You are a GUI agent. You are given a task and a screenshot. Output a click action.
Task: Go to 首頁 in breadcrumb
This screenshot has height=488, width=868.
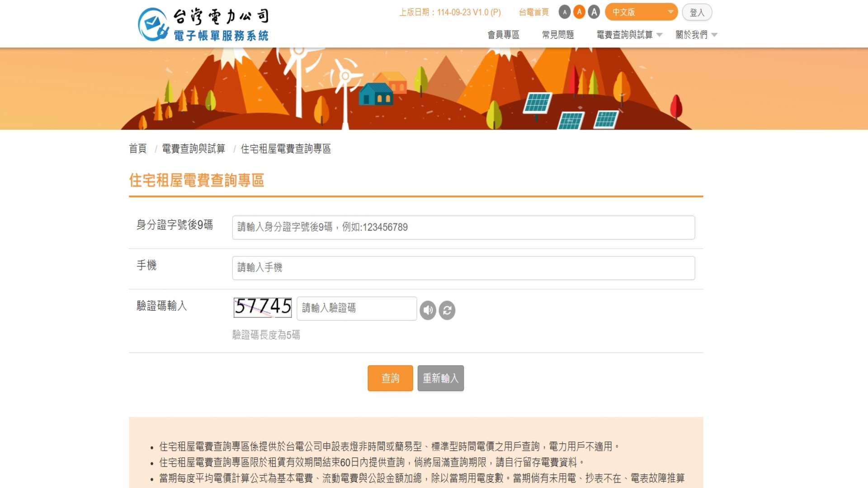[x=138, y=149]
